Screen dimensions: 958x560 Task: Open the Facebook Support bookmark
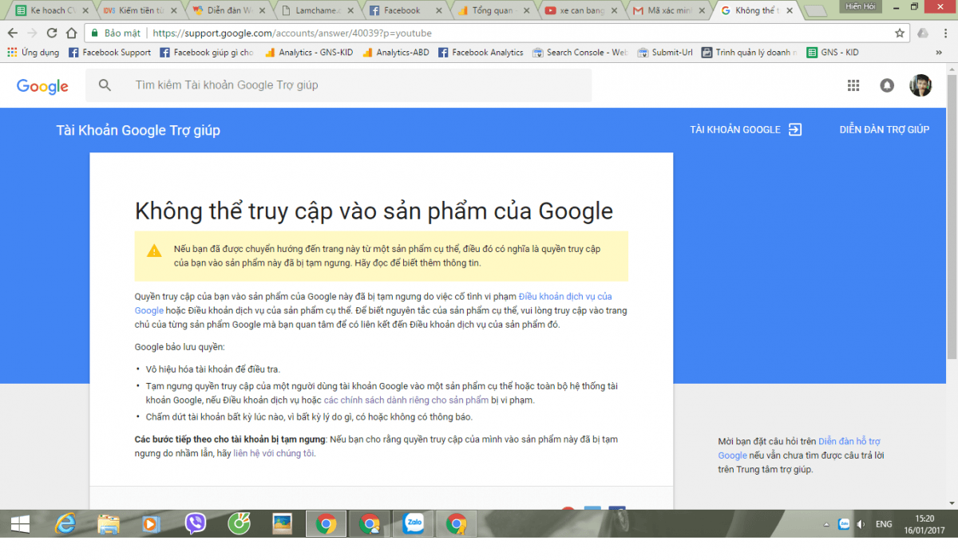(x=110, y=53)
